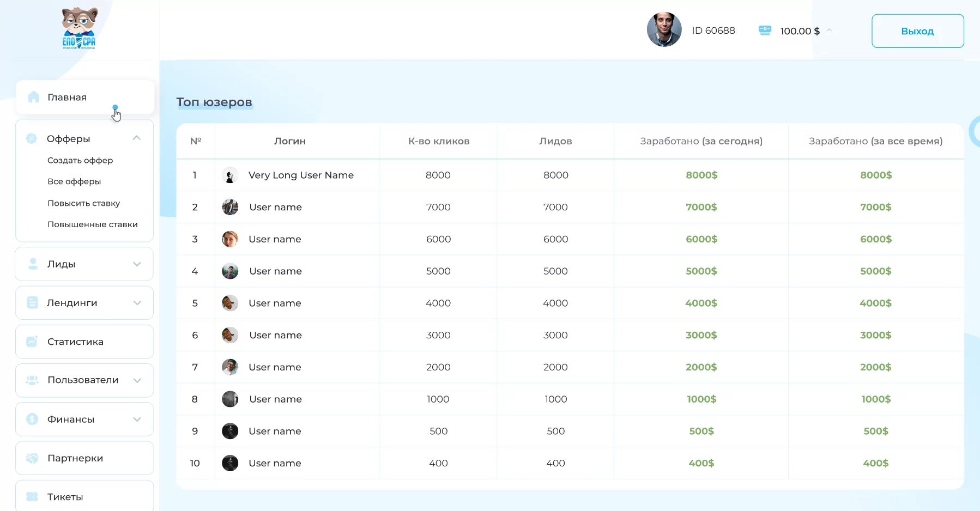Viewport: 980px width, 511px height.
Task: Click the Партнерки handshake icon
Action: (32, 458)
